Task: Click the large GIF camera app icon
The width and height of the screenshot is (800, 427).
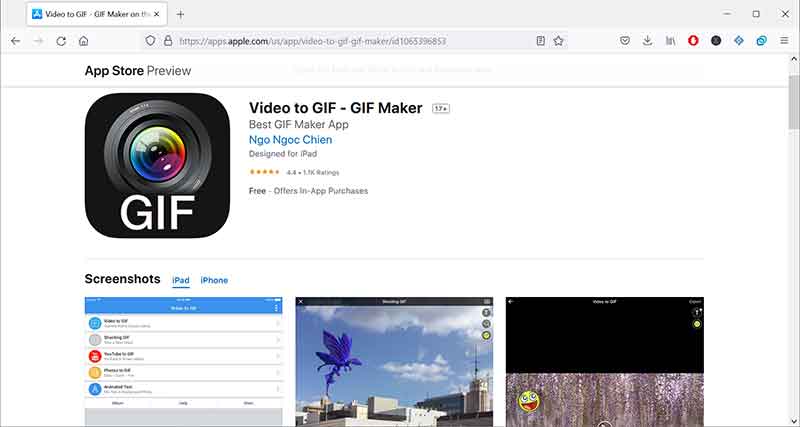Action: [x=157, y=165]
